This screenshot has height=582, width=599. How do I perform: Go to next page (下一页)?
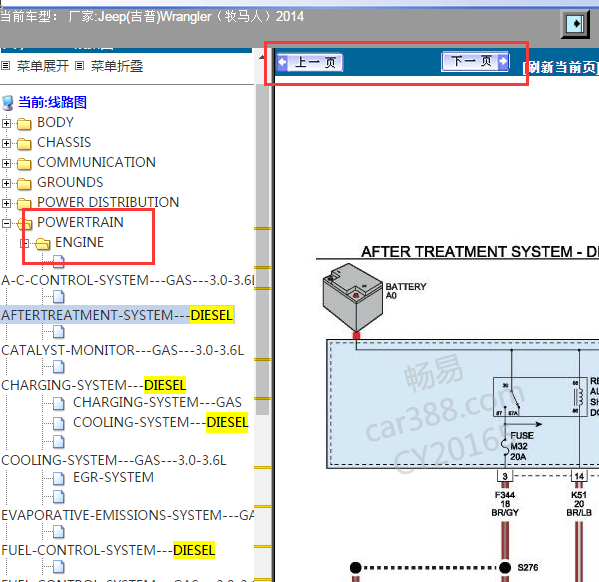(476, 61)
